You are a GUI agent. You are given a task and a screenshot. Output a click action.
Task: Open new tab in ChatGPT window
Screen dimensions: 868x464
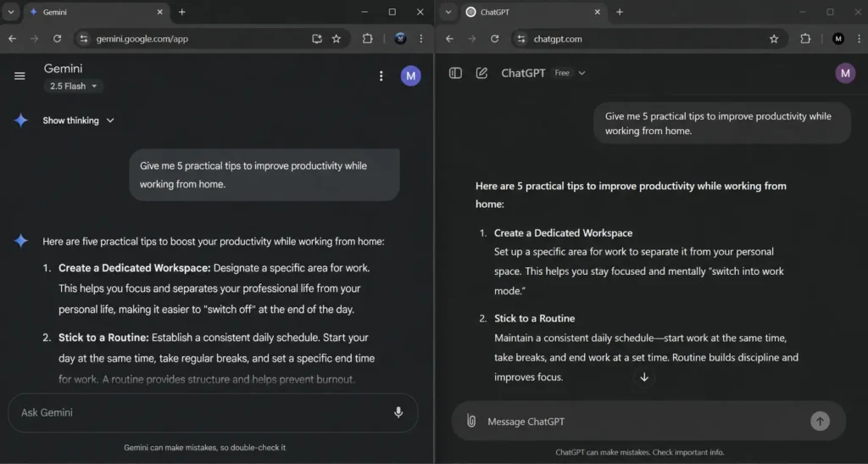(620, 12)
